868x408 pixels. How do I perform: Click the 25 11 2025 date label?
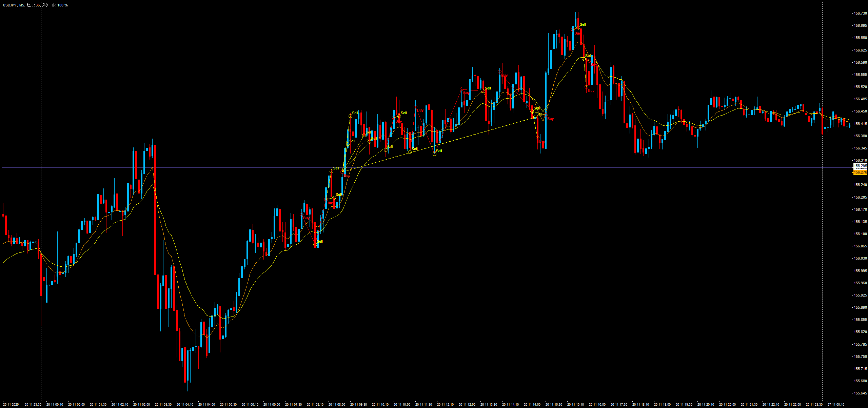point(11,404)
